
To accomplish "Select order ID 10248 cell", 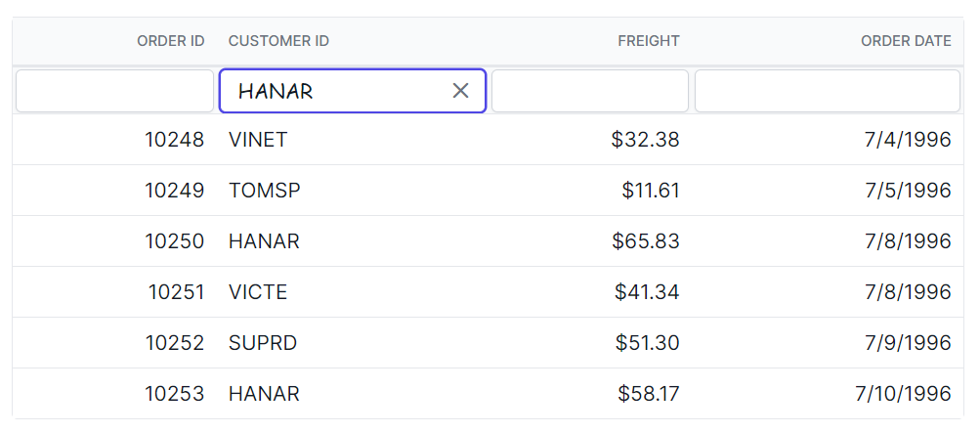I will (174, 140).
